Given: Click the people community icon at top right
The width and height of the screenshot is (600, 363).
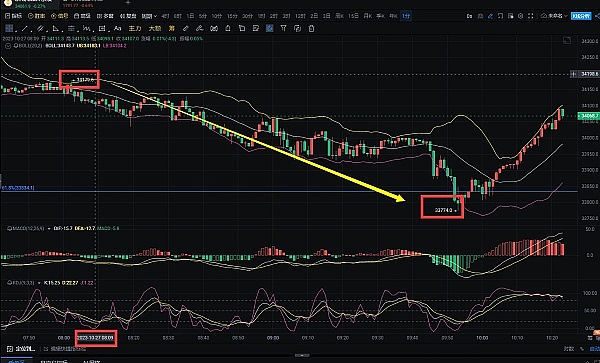Looking at the screenshot, I should point(480,16).
